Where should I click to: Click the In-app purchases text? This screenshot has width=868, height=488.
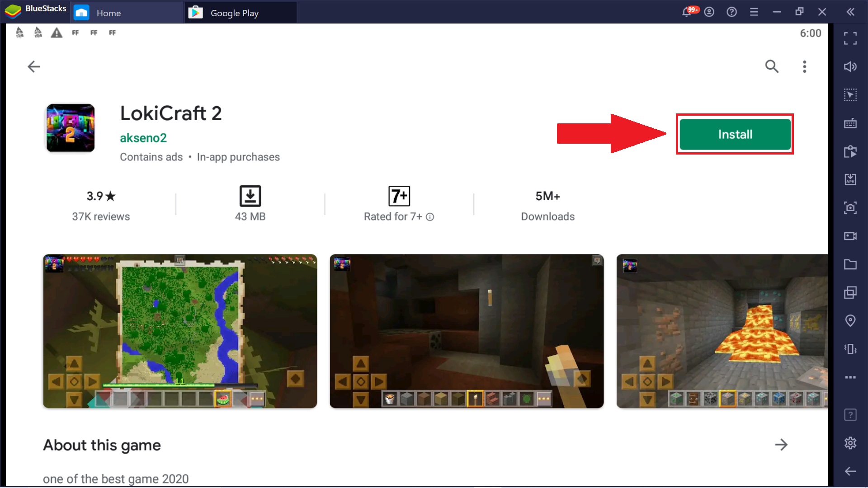(x=238, y=157)
